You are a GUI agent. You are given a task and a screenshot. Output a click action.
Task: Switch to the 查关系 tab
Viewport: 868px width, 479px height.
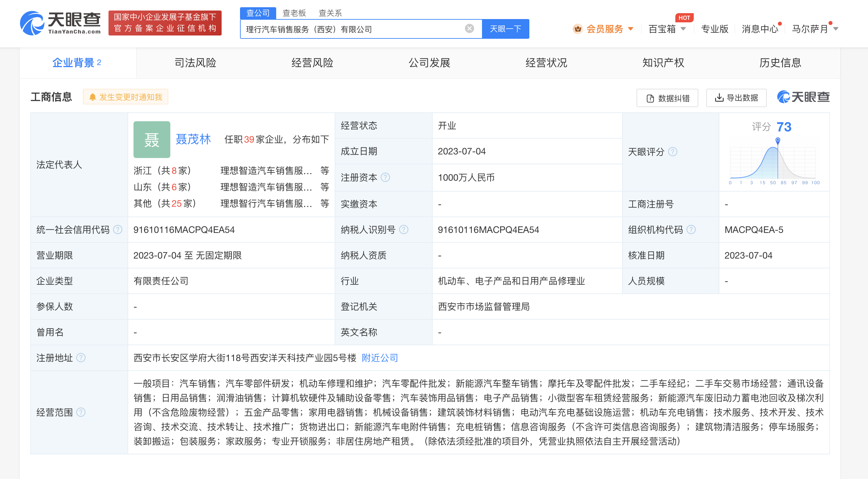(x=330, y=13)
